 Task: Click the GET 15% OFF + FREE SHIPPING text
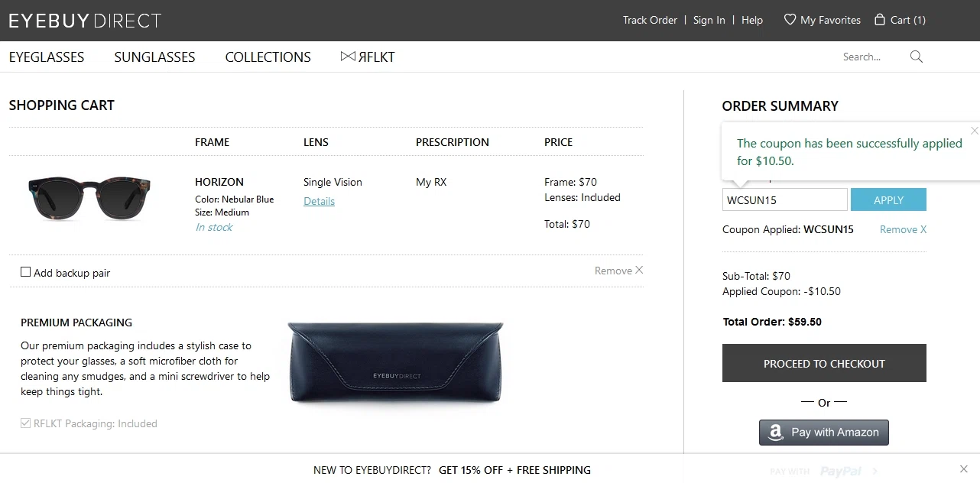[x=514, y=470]
